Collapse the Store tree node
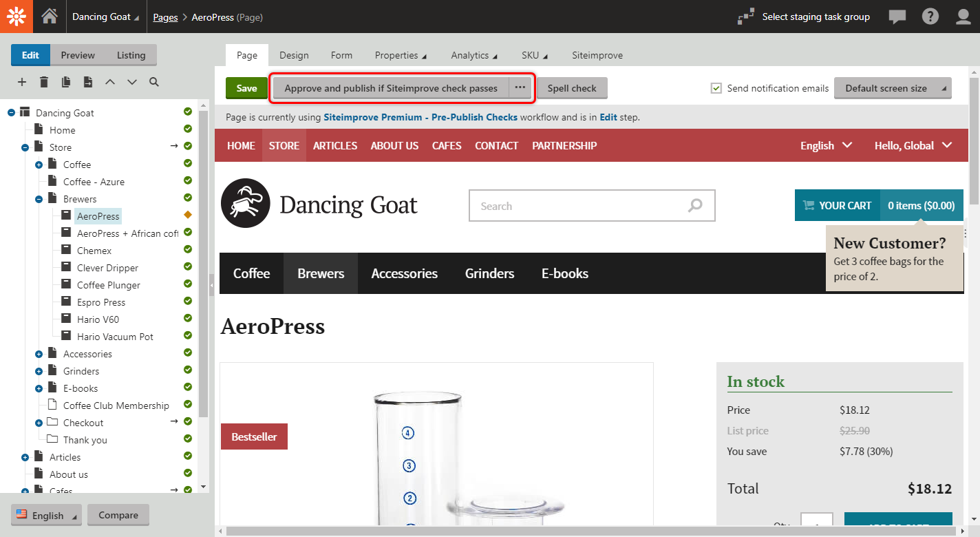This screenshot has height=537, width=980. tap(25, 147)
